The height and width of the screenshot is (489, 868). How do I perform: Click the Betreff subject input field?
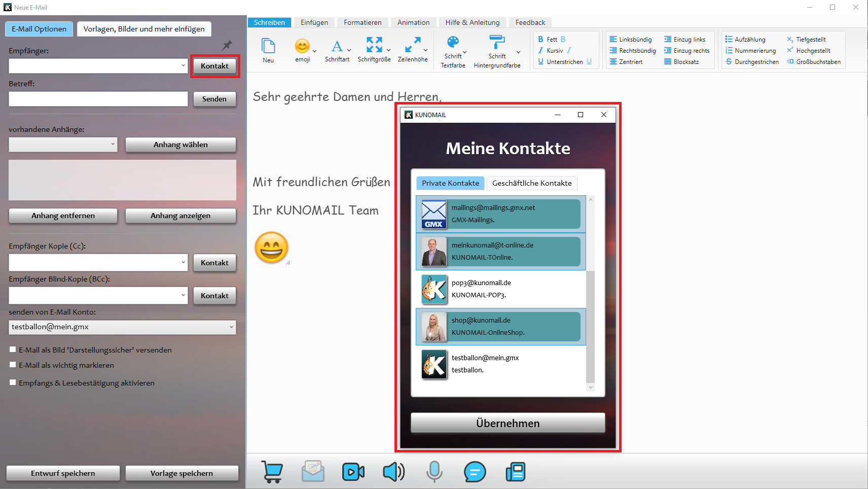(98, 99)
